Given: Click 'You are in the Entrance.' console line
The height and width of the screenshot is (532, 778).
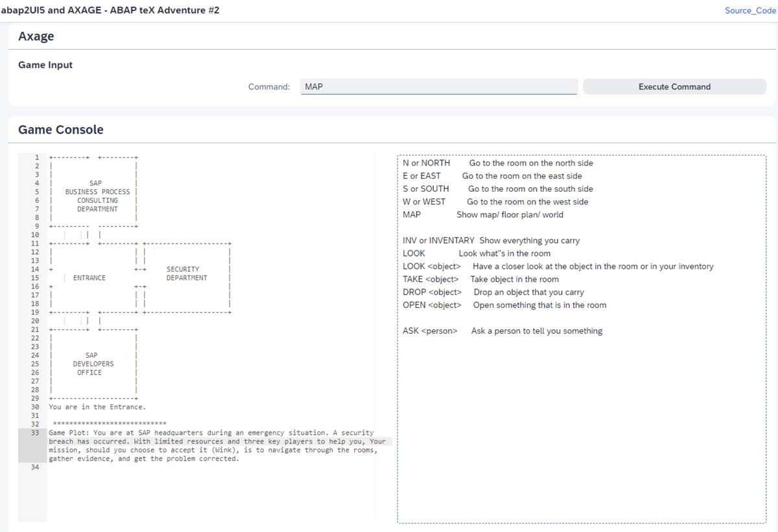Looking at the screenshot, I should tap(97, 408).
